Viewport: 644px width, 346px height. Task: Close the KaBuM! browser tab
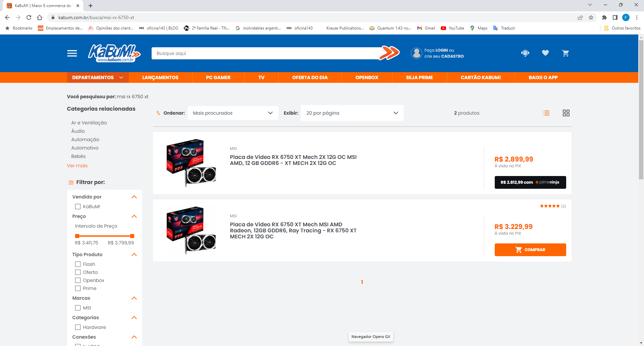(78, 6)
